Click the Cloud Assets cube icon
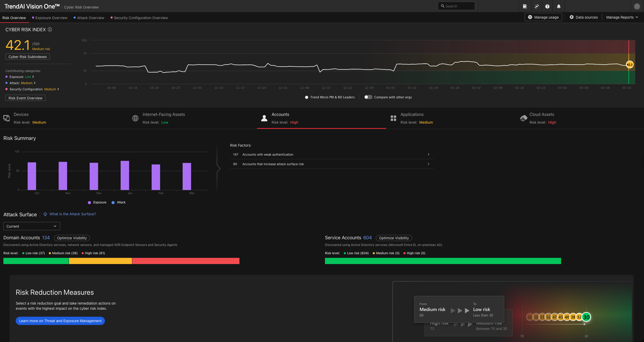The image size is (644, 342). tap(523, 118)
